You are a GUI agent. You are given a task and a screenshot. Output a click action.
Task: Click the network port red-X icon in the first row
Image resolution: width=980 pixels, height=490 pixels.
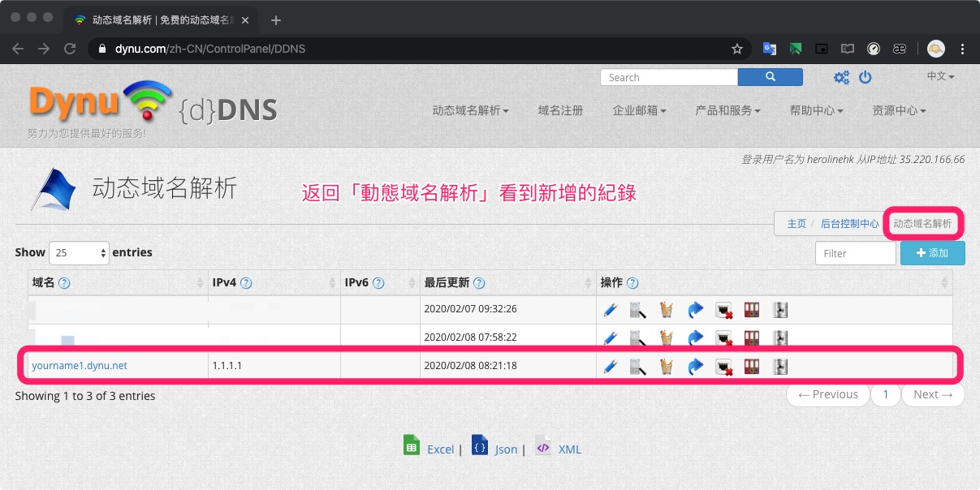[723, 310]
